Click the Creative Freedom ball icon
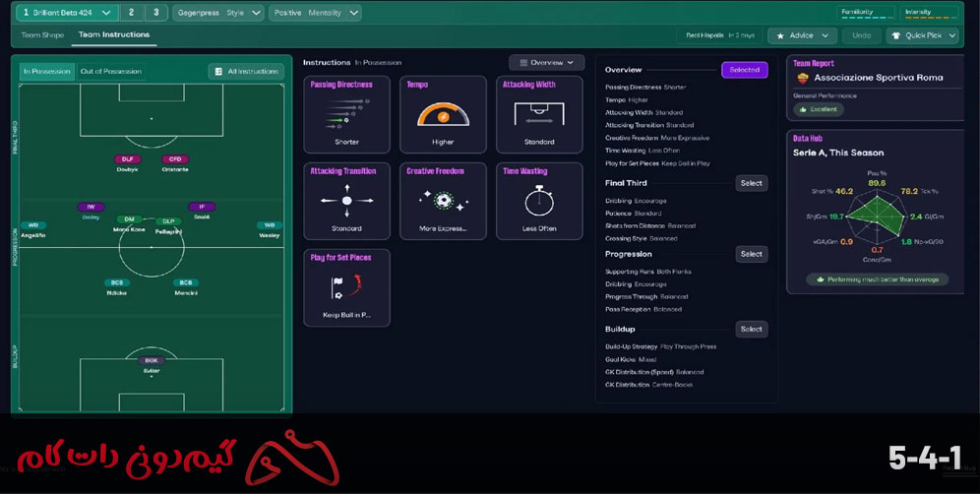Screen dimensions: 980x494 [x=443, y=200]
